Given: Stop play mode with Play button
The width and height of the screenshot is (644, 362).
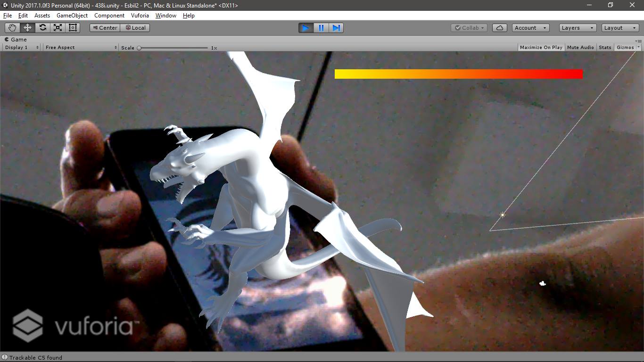Looking at the screenshot, I should (x=306, y=28).
